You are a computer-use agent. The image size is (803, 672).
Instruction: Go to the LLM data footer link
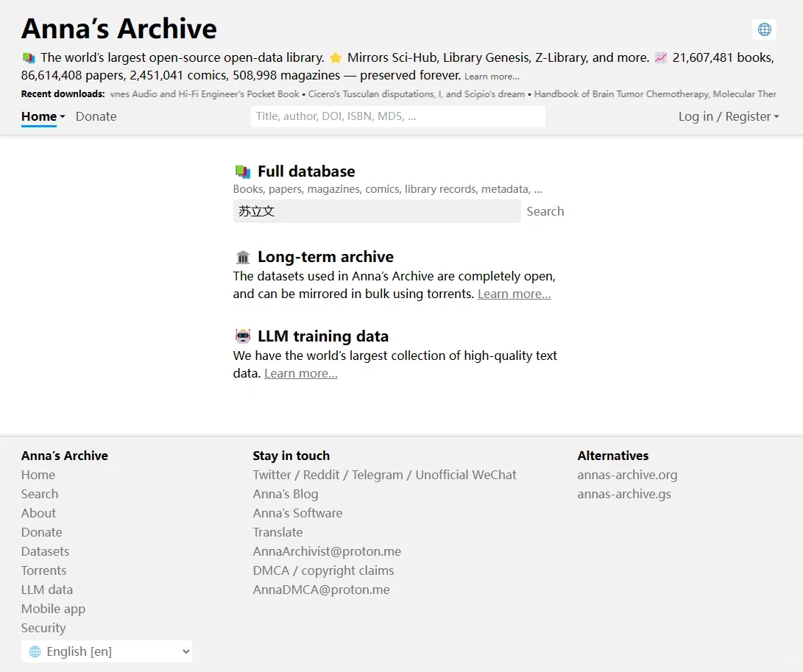(x=46, y=590)
